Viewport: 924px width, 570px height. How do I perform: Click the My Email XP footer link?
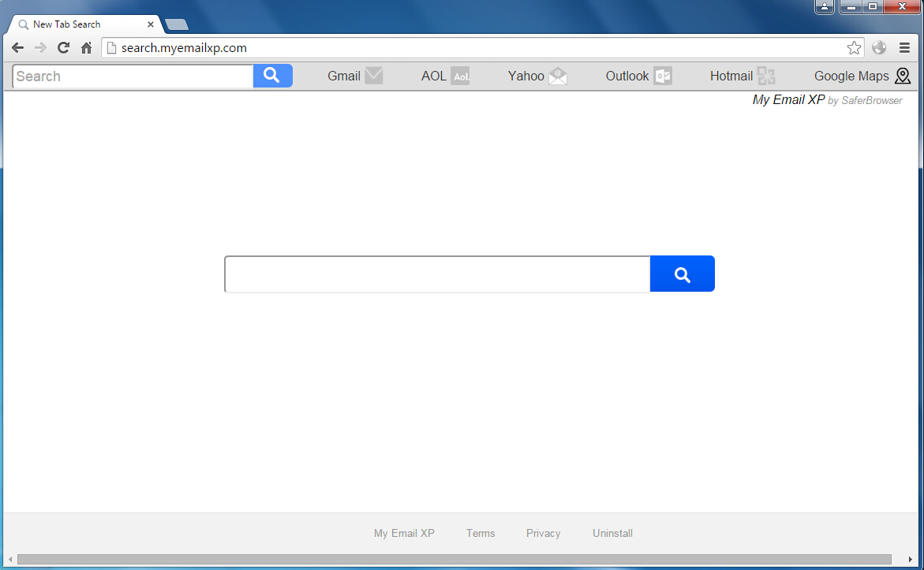[x=404, y=533]
